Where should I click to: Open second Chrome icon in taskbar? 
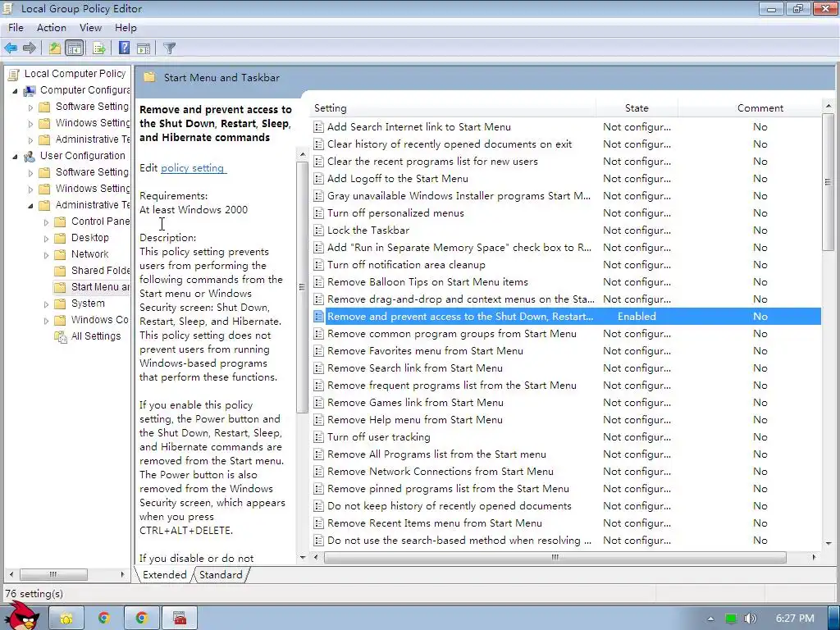pyautogui.click(x=141, y=619)
